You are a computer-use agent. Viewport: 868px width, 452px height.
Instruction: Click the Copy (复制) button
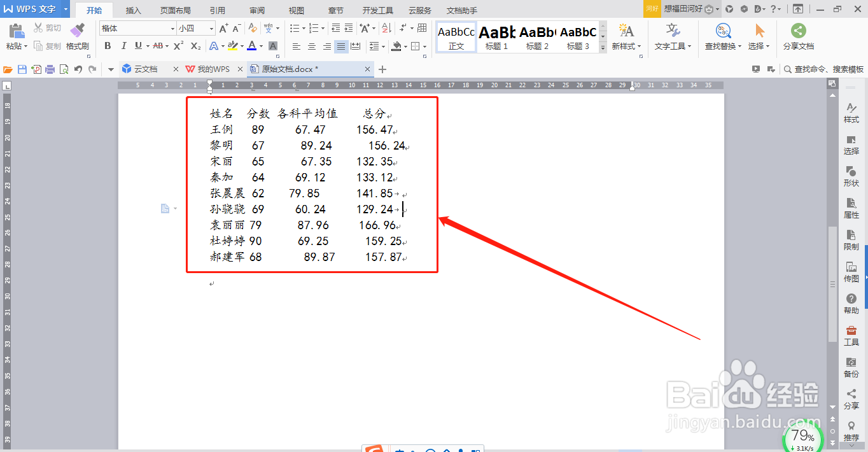pos(47,46)
